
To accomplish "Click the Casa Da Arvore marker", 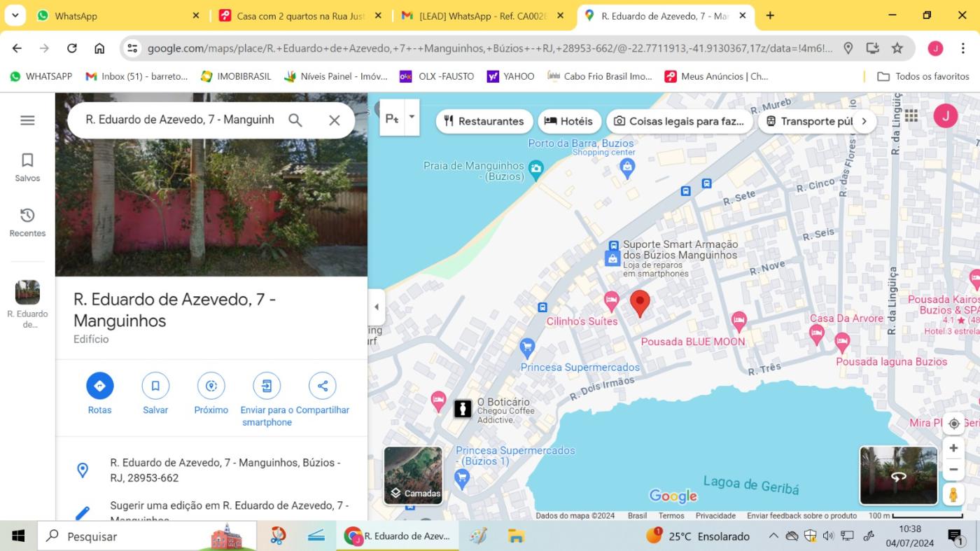I will click(816, 335).
